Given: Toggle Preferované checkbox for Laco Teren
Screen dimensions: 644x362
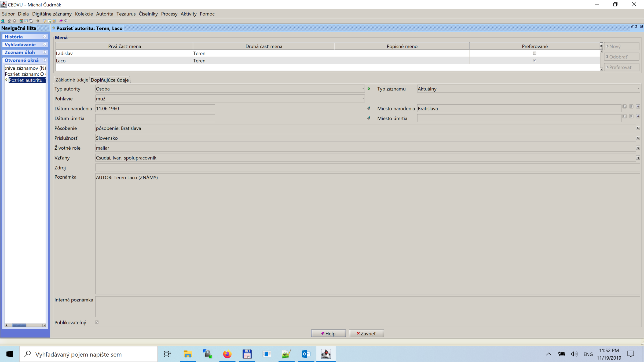Looking at the screenshot, I should pos(535,61).
